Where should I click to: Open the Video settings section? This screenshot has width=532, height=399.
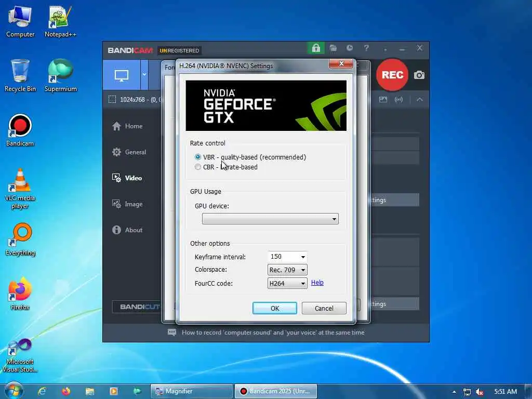point(127,178)
